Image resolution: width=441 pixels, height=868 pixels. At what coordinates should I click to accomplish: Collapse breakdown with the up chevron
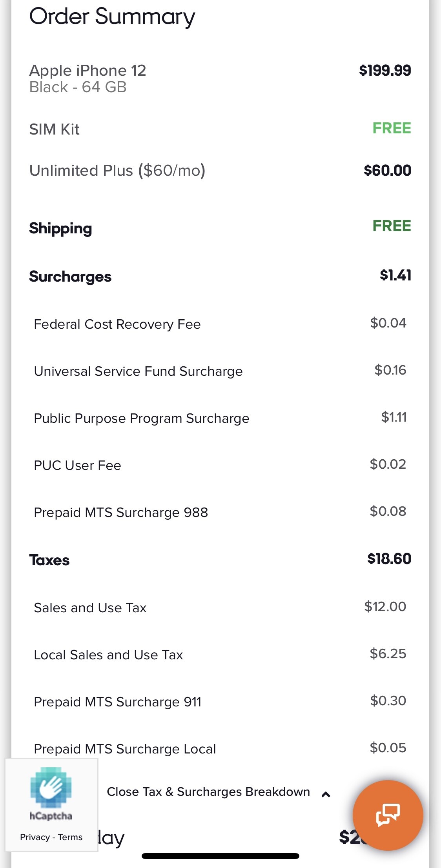pos(326,795)
